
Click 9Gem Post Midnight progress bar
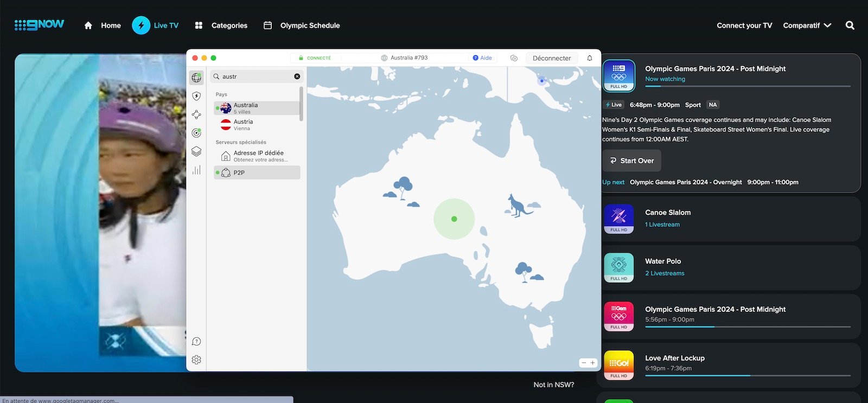748,327
